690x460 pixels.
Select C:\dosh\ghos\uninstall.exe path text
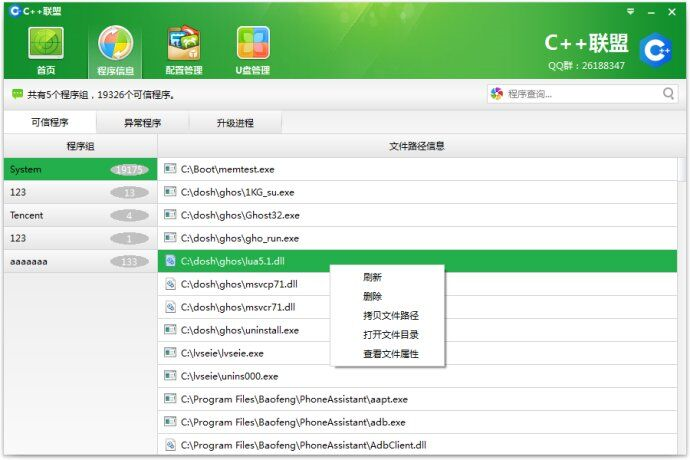240,330
